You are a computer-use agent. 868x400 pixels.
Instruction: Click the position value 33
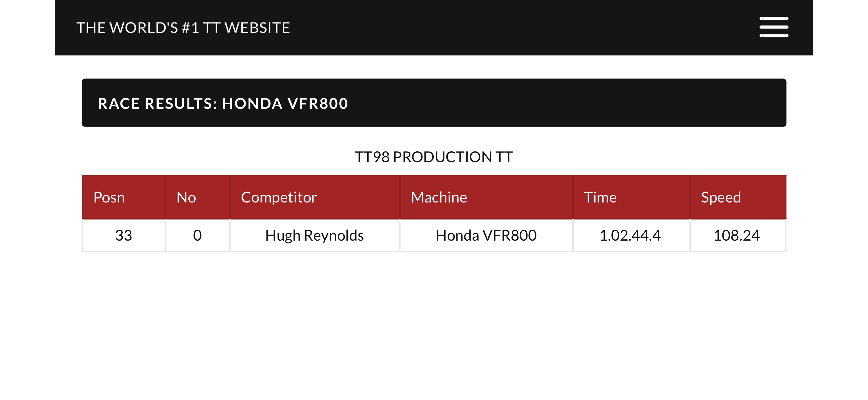point(124,235)
